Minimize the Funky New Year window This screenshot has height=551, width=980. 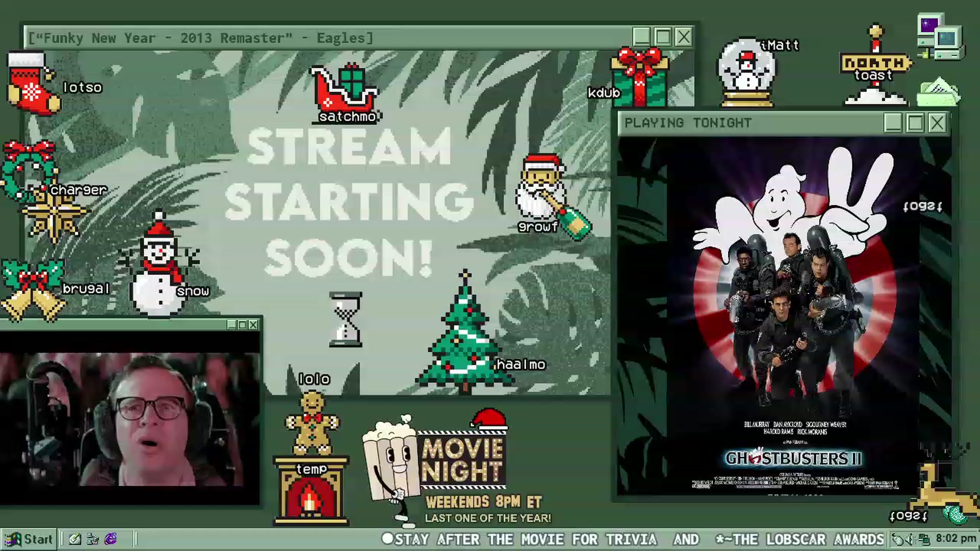642,37
